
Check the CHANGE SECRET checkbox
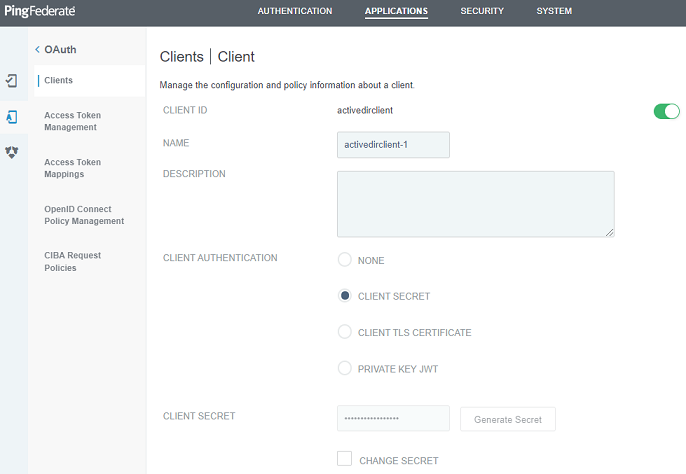(x=345, y=459)
